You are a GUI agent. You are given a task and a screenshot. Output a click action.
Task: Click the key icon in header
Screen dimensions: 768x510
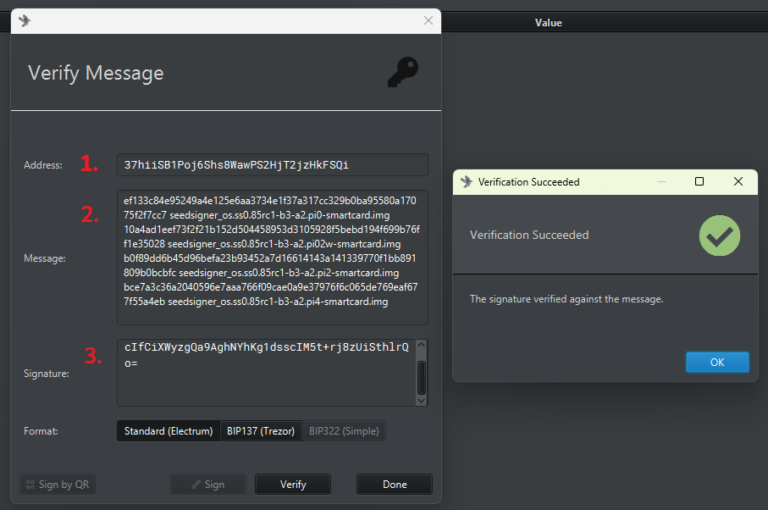pos(403,72)
